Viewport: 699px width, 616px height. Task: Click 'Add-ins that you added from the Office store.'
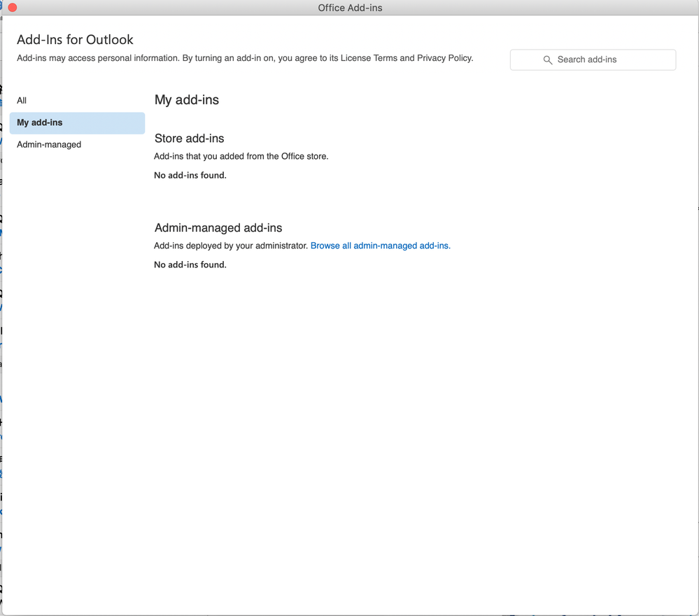tap(241, 156)
